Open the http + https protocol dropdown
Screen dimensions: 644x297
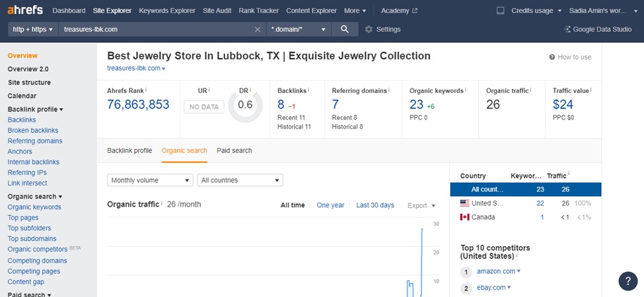[x=32, y=29]
